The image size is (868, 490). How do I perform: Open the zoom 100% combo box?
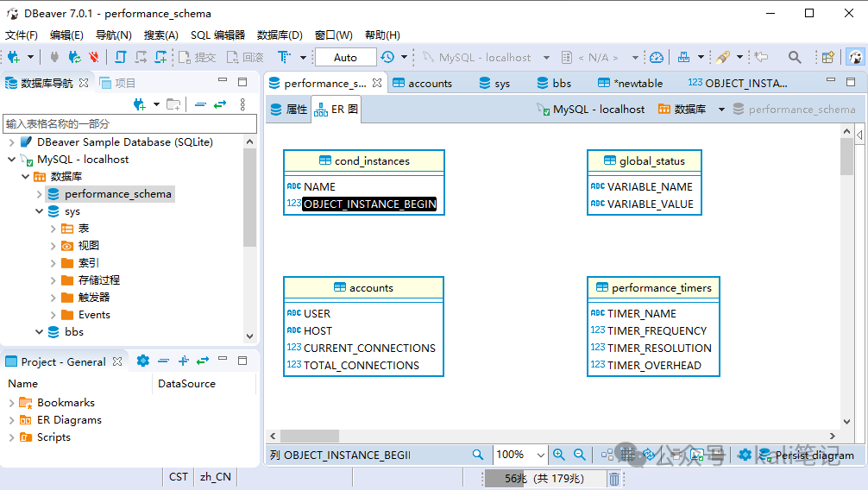[519, 455]
